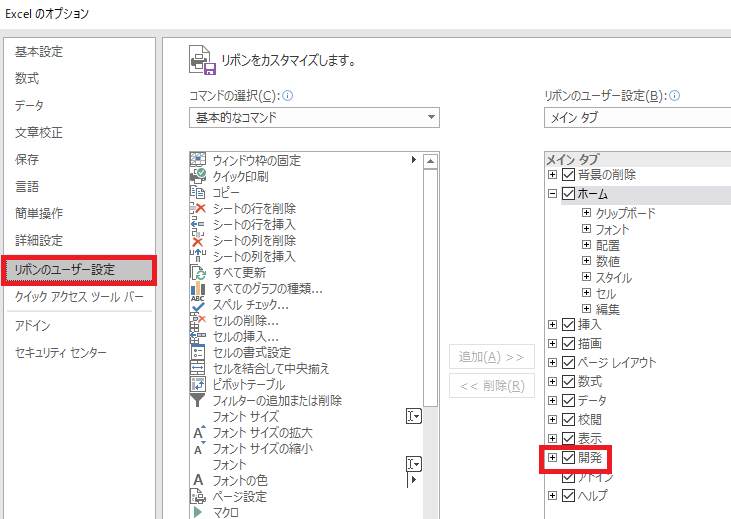The height and width of the screenshot is (519, 731).
Task: Click the Macro (マクロ) play icon
Action: [198, 512]
